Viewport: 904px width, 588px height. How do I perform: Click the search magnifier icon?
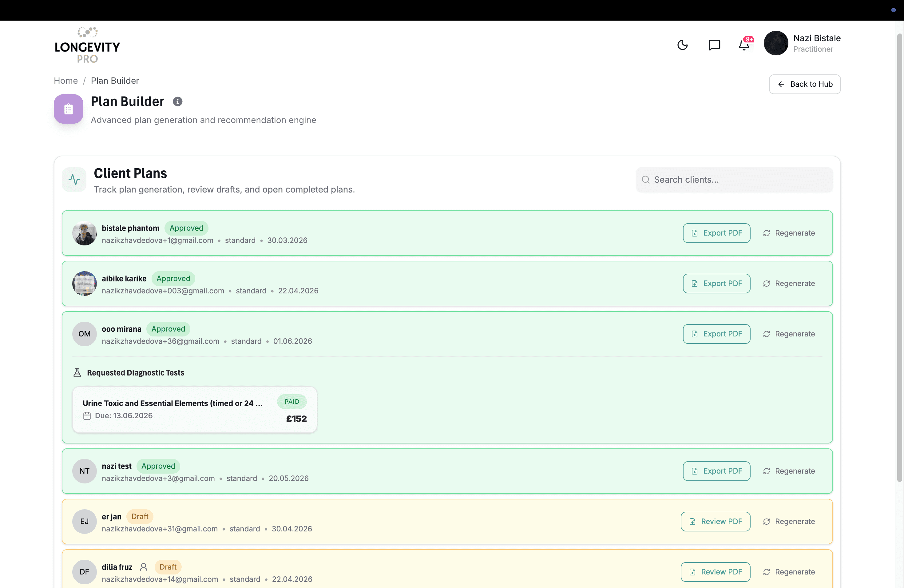tap(646, 180)
